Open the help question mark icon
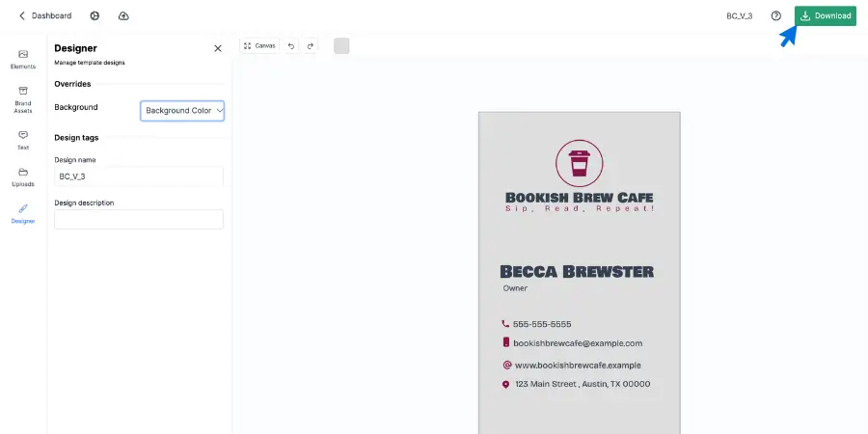 pos(776,16)
